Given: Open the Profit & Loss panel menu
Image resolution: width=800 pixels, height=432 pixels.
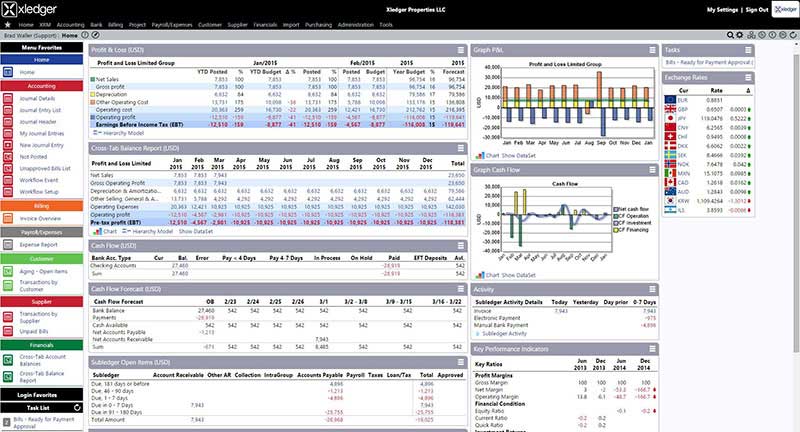Looking at the screenshot, I should pyautogui.click(x=461, y=50).
